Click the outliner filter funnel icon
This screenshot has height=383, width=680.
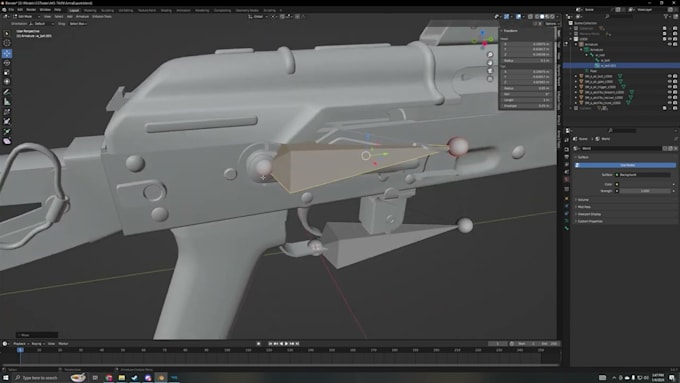click(666, 16)
